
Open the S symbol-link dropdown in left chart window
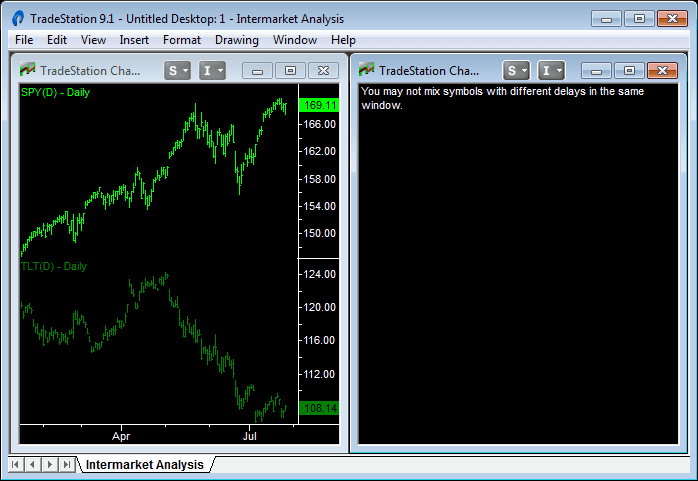[178, 70]
